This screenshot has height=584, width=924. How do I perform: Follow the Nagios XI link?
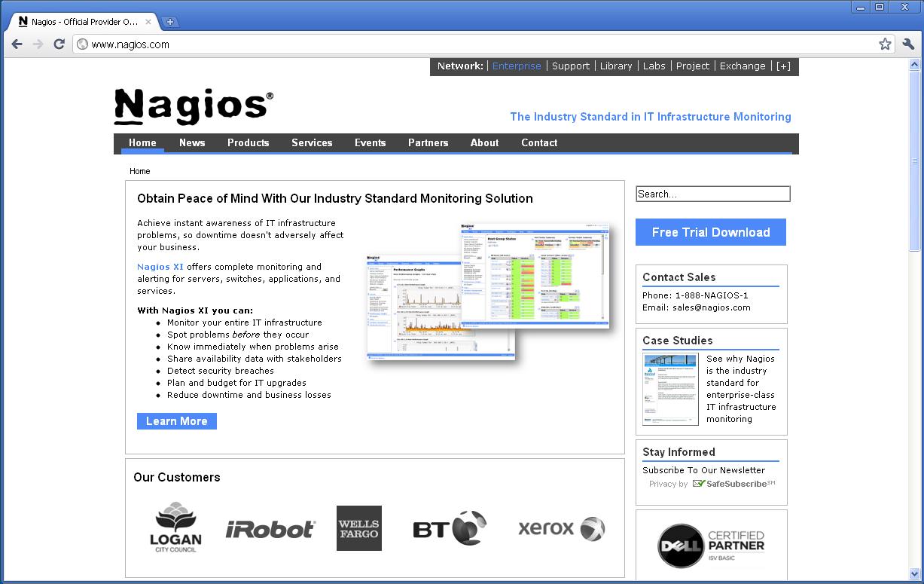160,267
